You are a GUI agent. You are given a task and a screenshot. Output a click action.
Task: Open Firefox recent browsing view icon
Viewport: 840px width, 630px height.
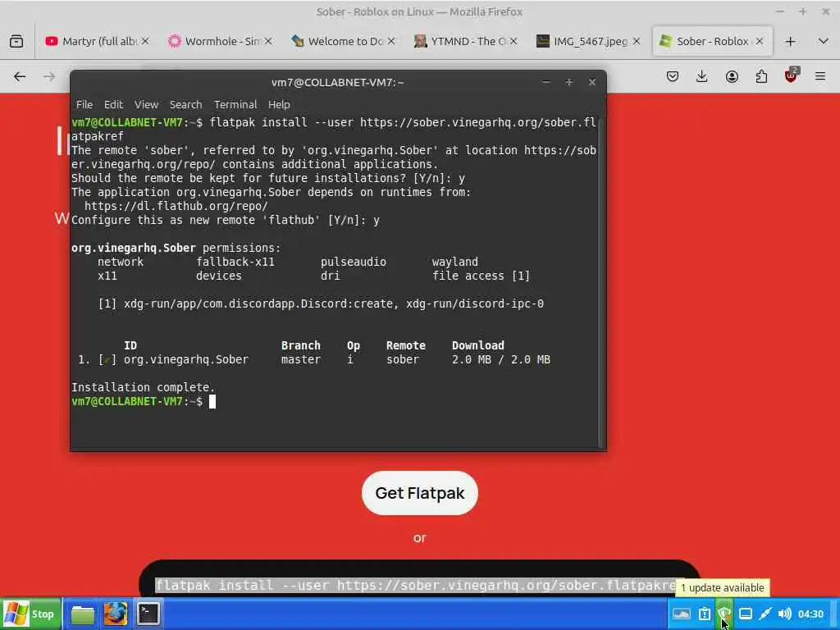tap(16, 41)
